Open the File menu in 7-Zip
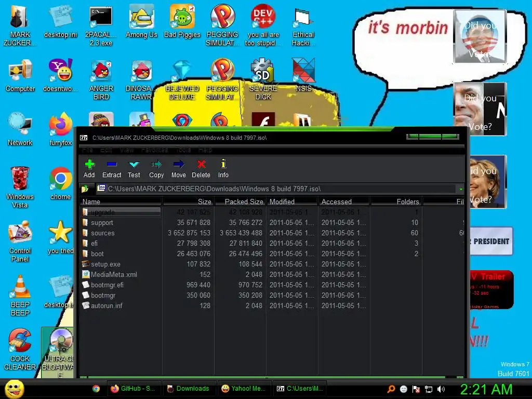This screenshot has height=399, width=532. click(87, 150)
